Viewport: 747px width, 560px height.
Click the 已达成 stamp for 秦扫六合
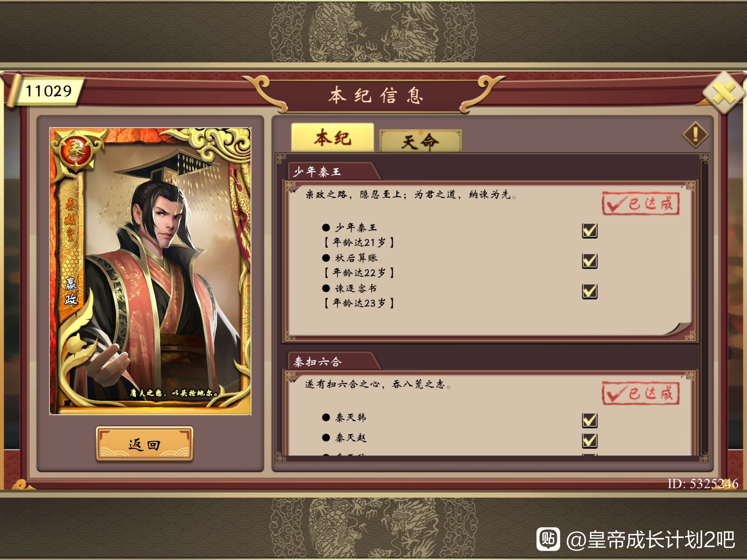(x=641, y=393)
